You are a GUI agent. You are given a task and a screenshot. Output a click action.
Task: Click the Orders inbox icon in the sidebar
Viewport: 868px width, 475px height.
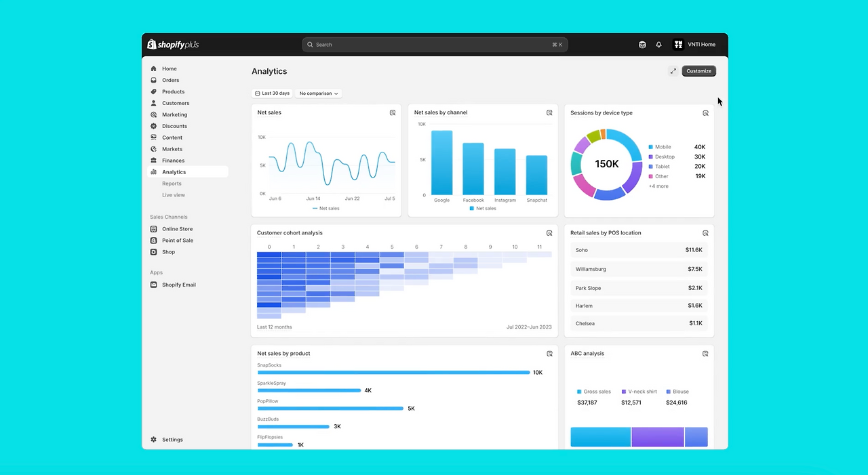(154, 80)
